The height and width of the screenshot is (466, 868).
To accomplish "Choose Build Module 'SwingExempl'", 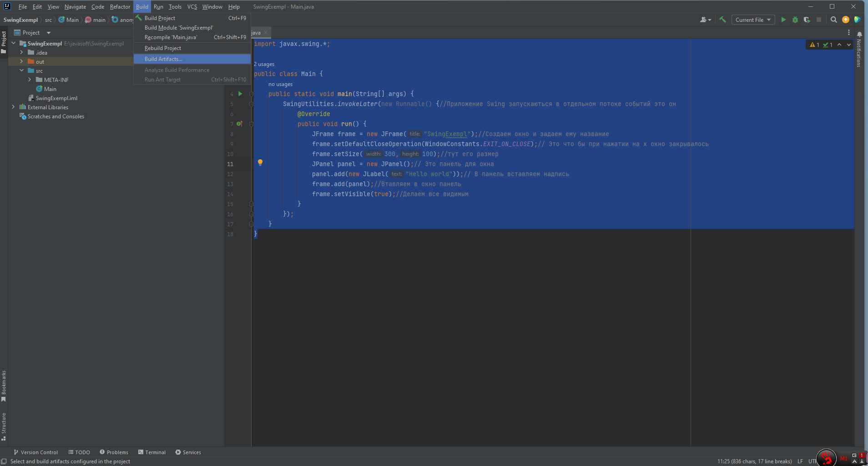I will pyautogui.click(x=192, y=28).
